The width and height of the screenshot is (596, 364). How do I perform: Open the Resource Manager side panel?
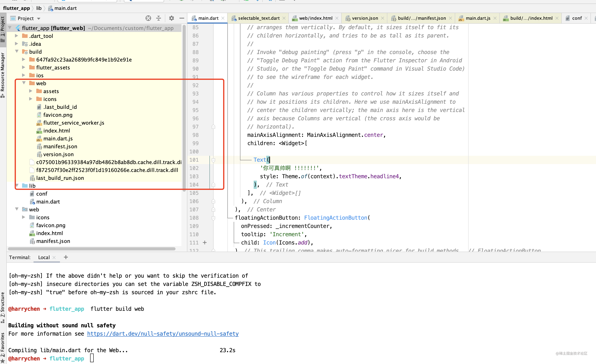(3, 75)
